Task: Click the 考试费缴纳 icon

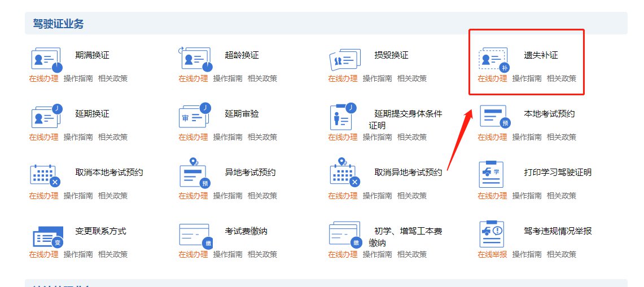Action: [196, 236]
